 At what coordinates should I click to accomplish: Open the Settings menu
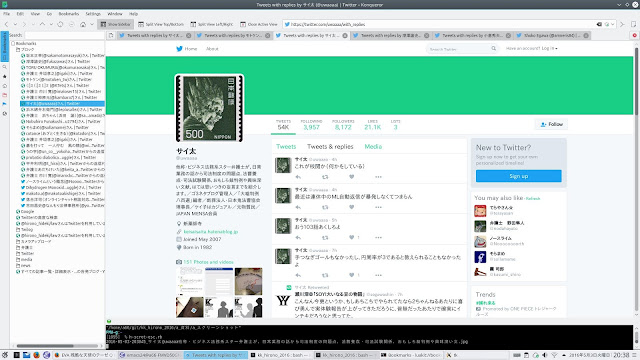[x=93, y=14]
